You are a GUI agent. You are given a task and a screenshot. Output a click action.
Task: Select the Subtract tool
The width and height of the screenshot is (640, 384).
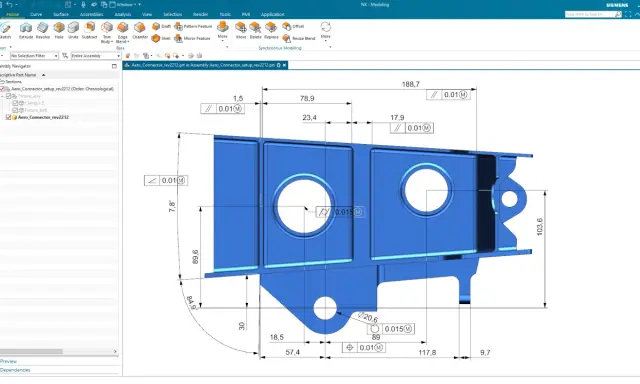(x=89, y=31)
